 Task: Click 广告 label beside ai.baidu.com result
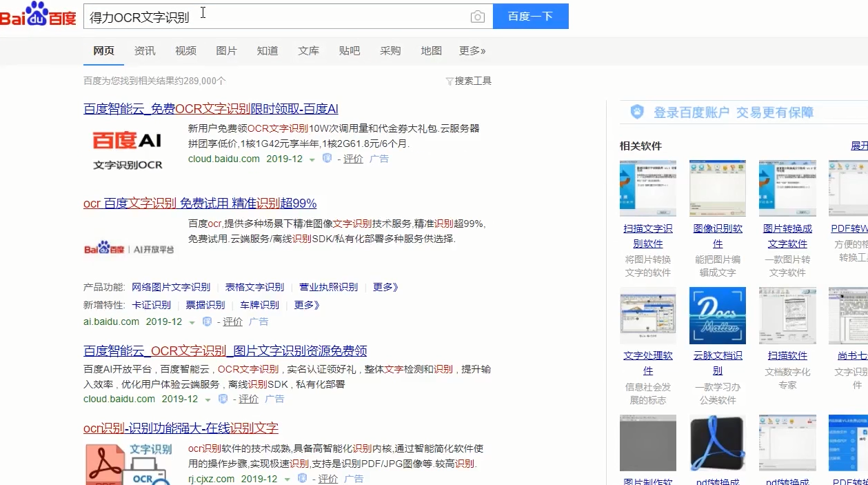pyautogui.click(x=259, y=322)
